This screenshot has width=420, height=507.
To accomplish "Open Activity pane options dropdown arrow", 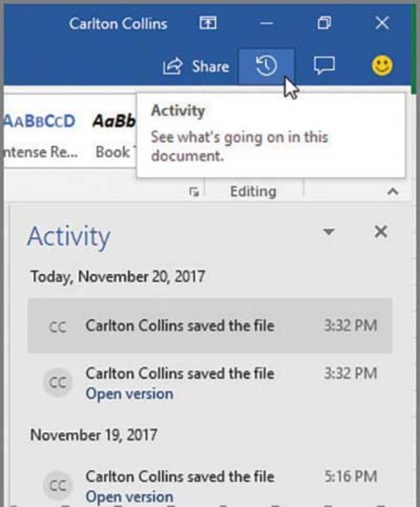I will [x=328, y=232].
